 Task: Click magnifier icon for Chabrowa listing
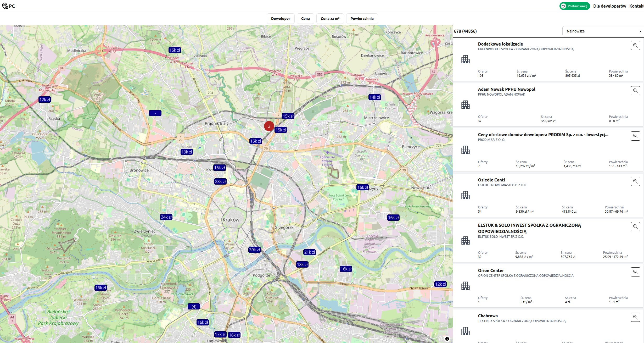click(635, 317)
